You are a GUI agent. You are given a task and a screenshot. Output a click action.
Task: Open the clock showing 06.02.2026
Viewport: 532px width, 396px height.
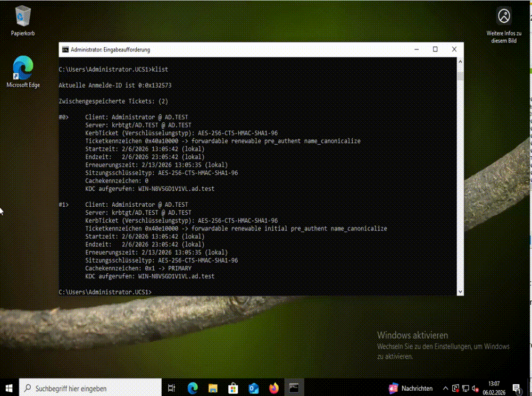[494, 387]
